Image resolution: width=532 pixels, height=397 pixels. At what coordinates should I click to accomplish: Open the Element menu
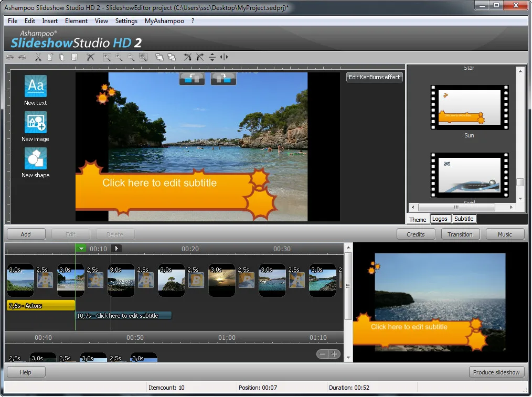pyautogui.click(x=76, y=21)
